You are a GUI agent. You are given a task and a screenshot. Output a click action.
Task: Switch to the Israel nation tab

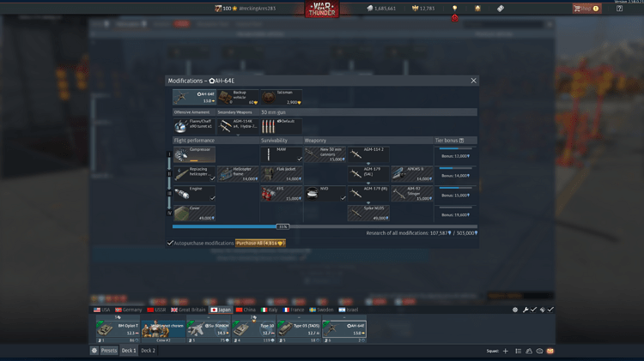[x=349, y=310]
